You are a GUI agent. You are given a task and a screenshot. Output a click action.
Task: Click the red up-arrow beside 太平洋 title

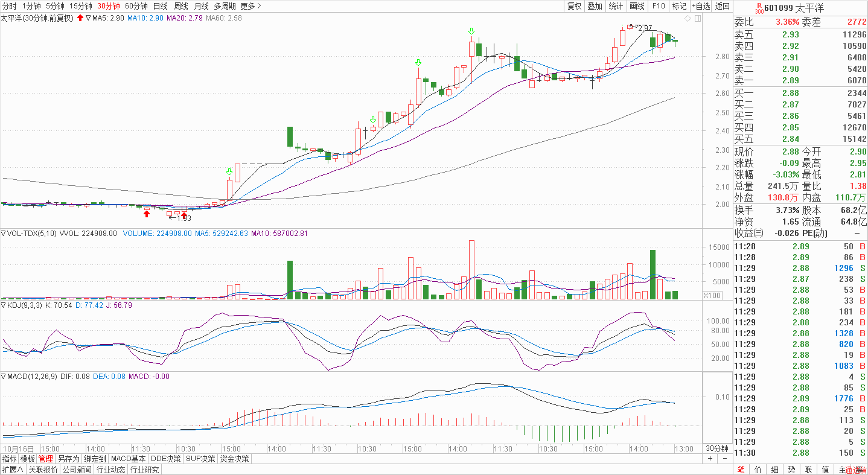click(80, 18)
